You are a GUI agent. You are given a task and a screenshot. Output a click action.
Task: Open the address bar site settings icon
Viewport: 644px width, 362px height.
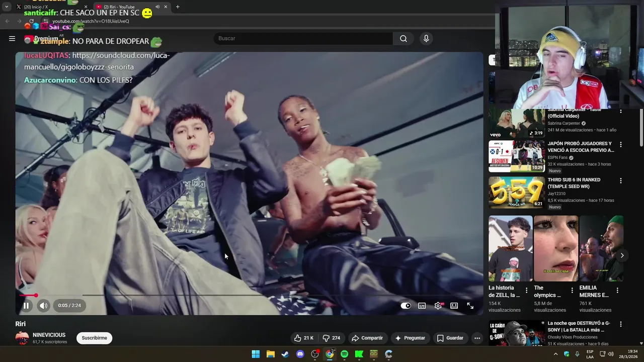(x=46, y=21)
